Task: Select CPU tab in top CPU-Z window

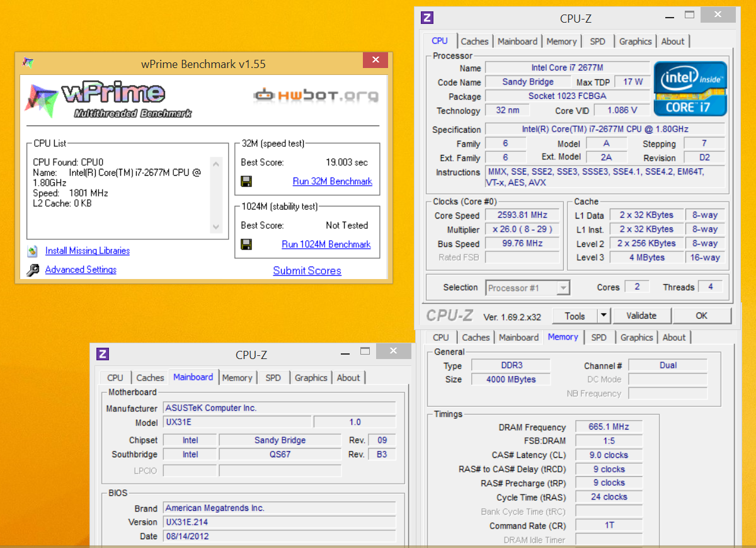Action: 440,40
